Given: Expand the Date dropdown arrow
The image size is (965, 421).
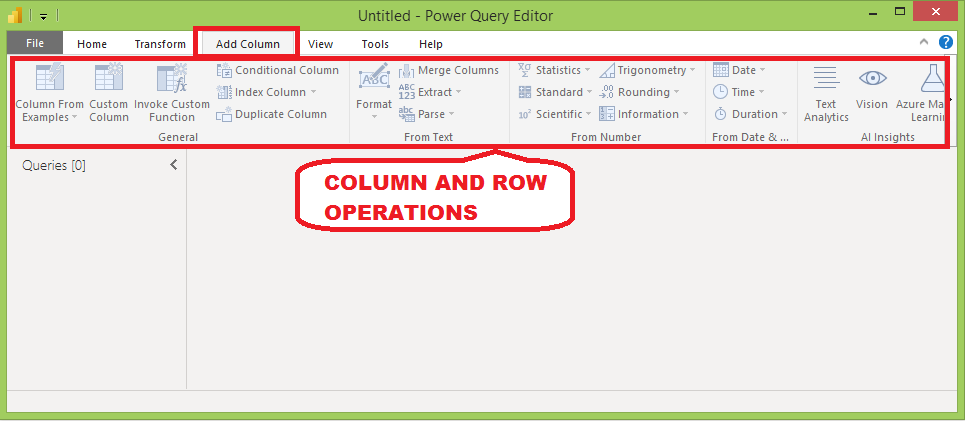Looking at the screenshot, I should coord(763,70).
